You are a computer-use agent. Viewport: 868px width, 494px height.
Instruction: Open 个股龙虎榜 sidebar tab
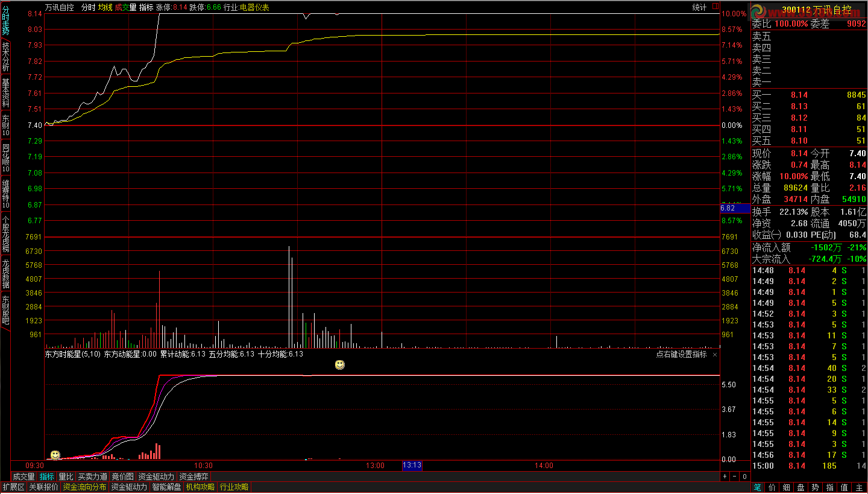click(x=5, y=234)
